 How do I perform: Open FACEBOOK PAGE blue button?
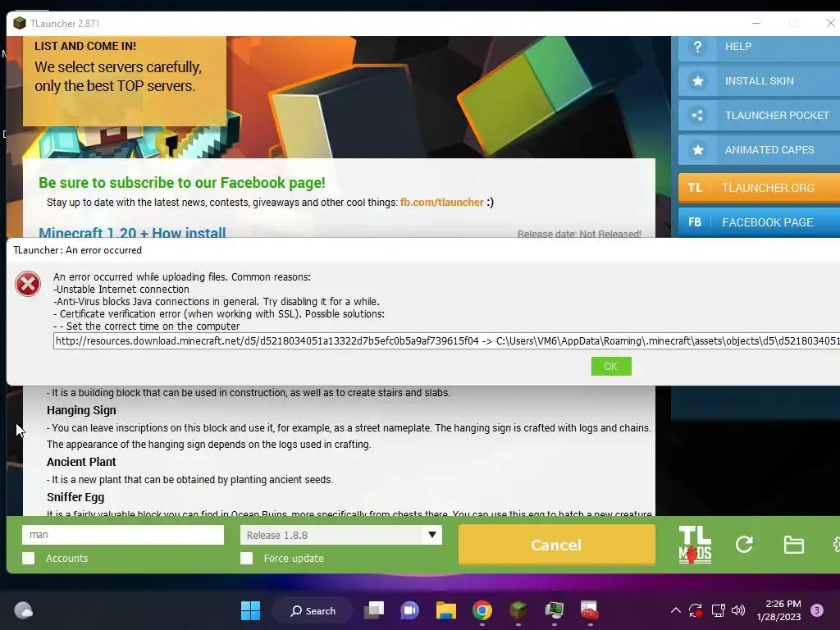759,221
